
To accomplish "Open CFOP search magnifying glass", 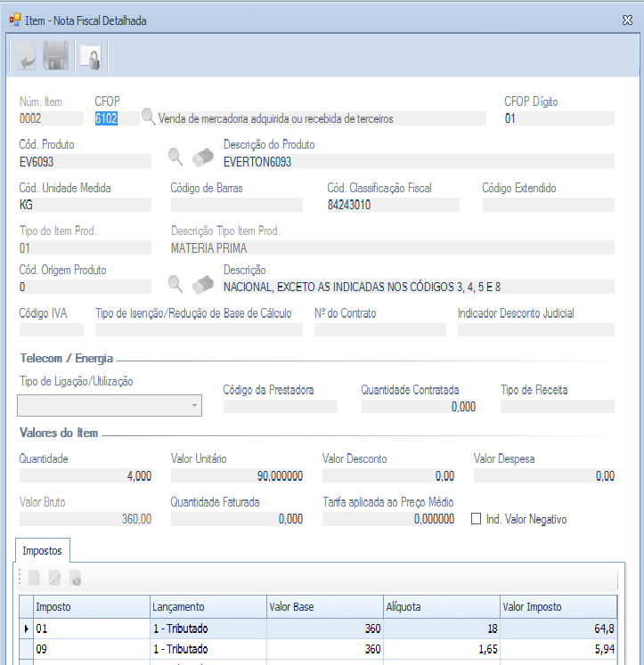I will tap(148, 118).
